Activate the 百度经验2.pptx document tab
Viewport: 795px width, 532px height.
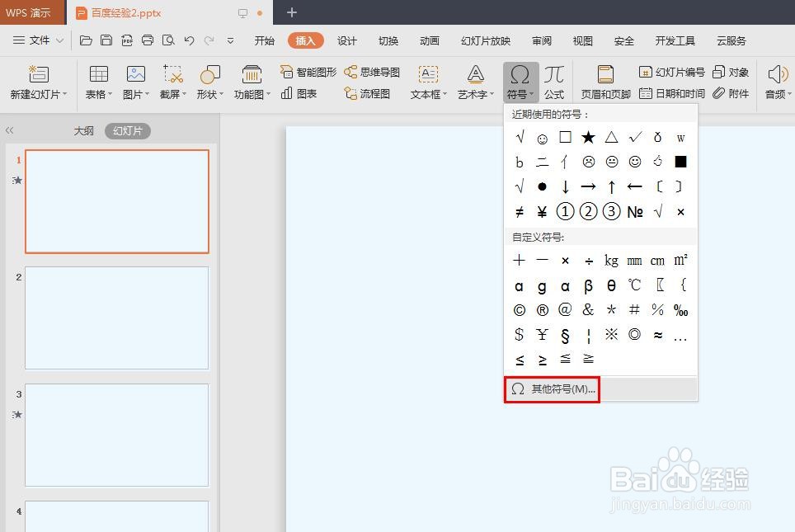point(169,12)
